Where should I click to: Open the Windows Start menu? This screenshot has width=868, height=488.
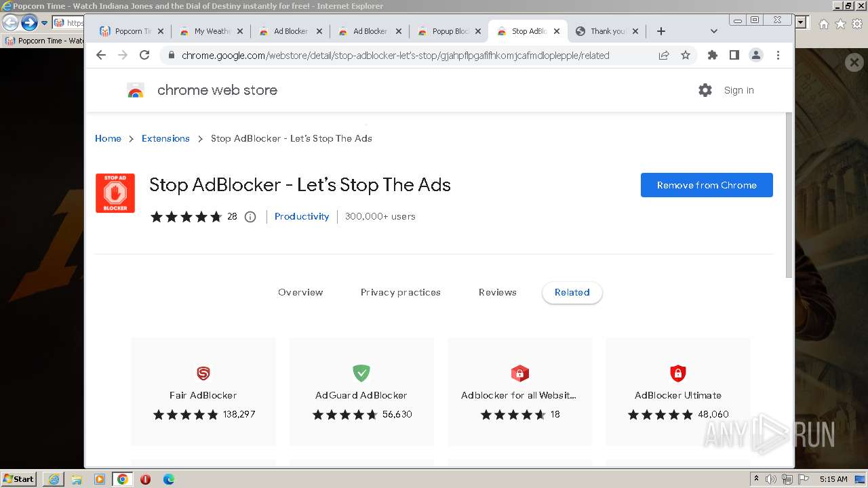coord(18,479)
